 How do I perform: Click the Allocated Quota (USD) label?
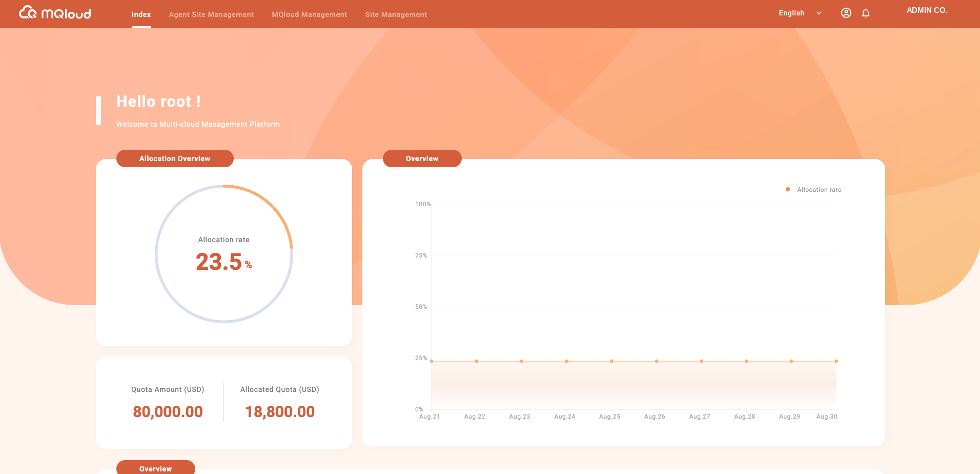pos(280,389)
